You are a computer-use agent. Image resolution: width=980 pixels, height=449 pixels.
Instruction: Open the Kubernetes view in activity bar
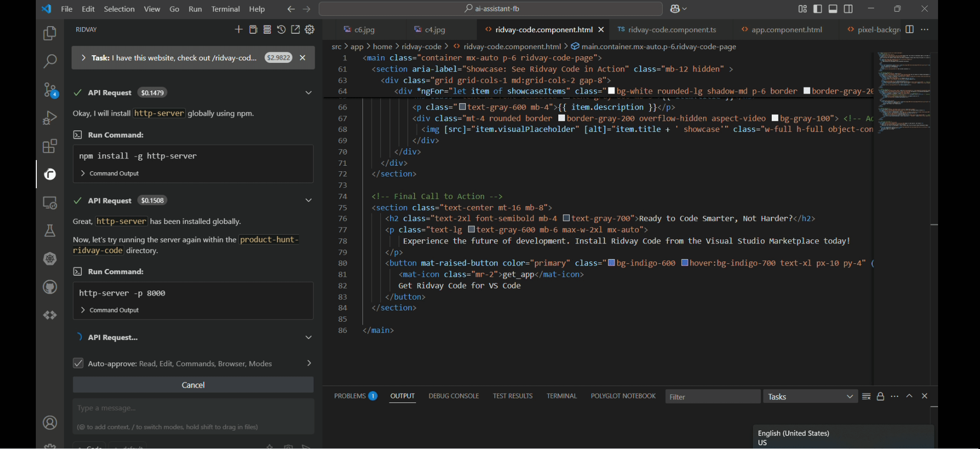(50, 259)
